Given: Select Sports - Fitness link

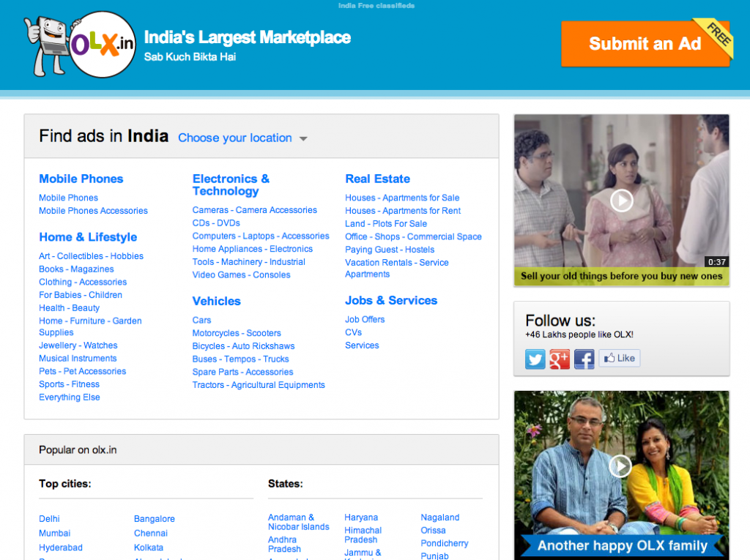Looking at the screenshot, I should coord(70,384).
